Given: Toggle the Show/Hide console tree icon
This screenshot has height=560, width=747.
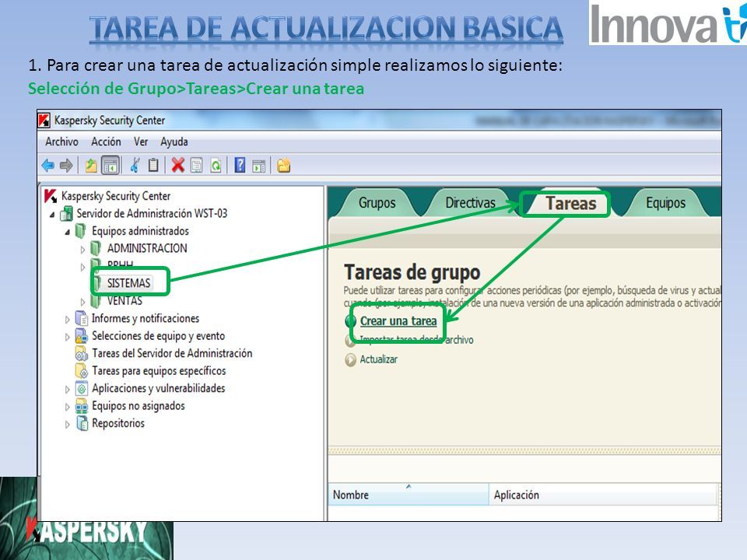Looking at the screenshot, I should point(110,166).
